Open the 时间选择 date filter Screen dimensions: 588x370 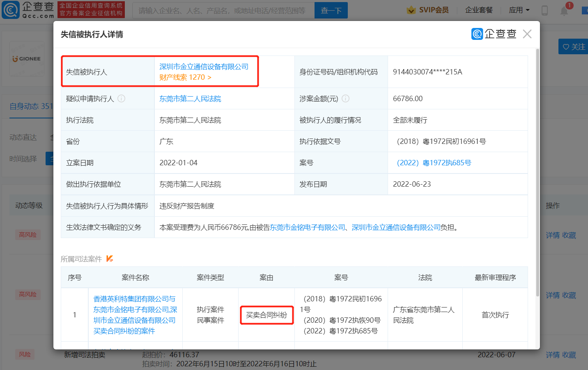point(23,158)
